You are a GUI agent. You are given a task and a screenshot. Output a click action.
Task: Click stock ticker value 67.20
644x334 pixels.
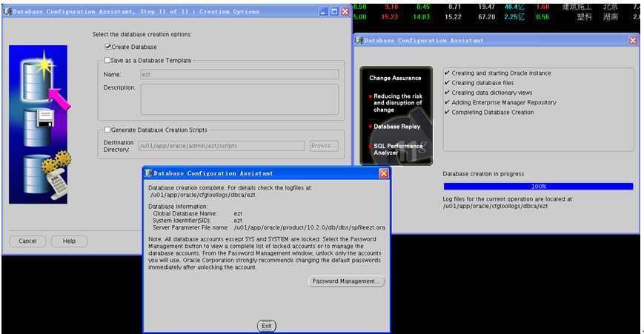486,17
